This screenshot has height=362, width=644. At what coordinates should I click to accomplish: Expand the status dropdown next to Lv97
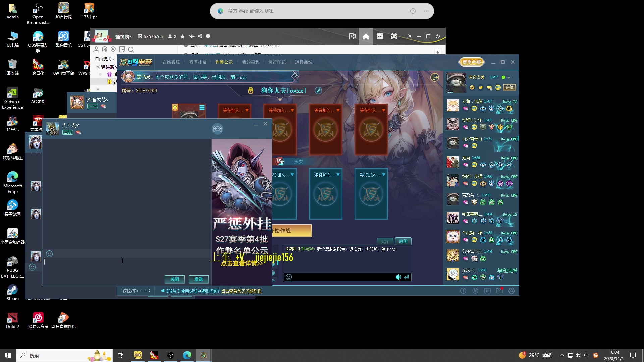click(509, 78)
